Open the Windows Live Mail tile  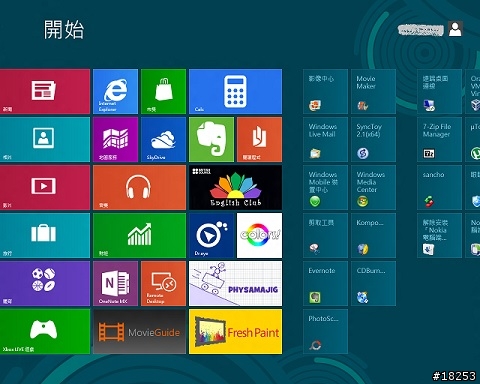point(325,139)
